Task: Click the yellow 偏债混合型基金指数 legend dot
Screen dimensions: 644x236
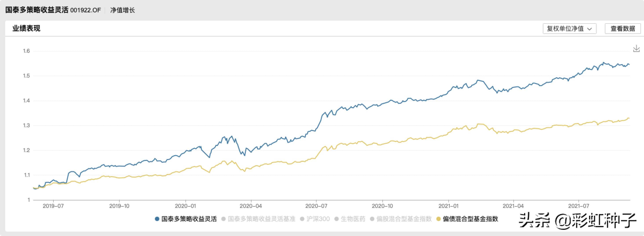Action: click(x=438, y=219)
